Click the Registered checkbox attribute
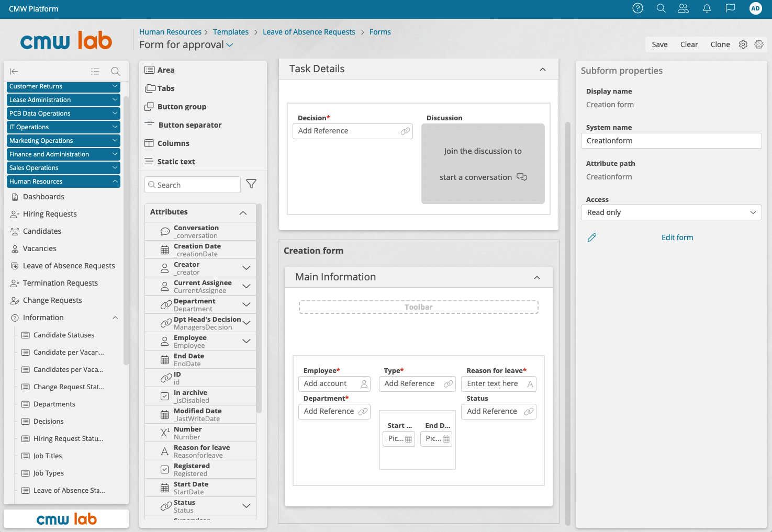Screen dimensions: 772x532 pyautogui.click(x=165, y=469)
